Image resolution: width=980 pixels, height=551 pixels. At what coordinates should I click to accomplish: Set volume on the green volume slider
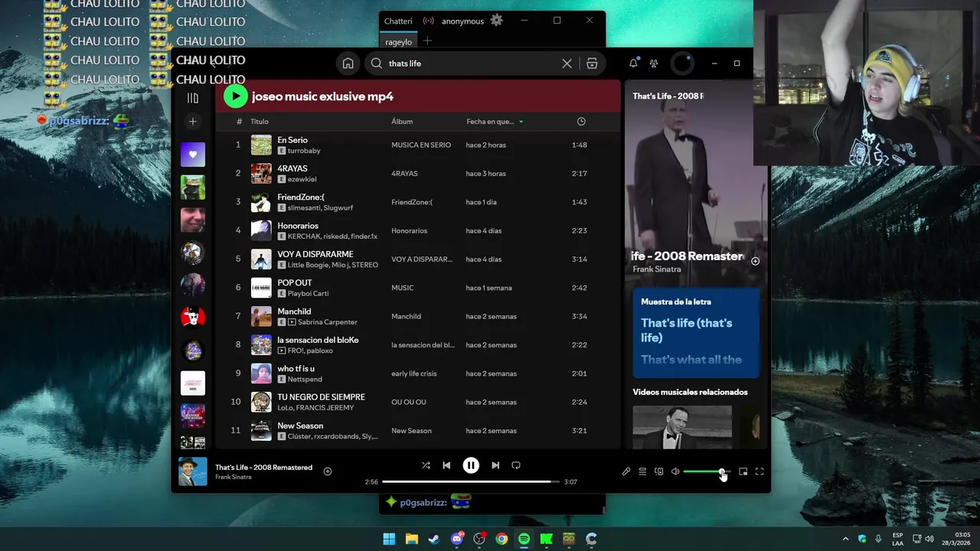pos(706,471)
